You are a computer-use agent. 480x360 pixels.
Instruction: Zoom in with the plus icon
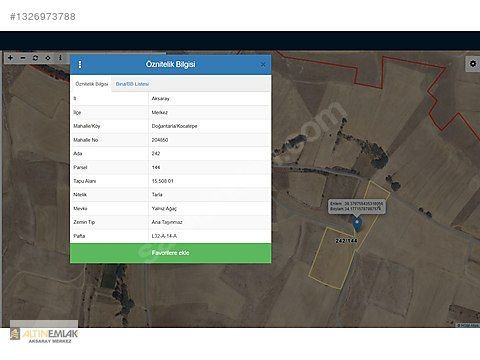(10, 58)
